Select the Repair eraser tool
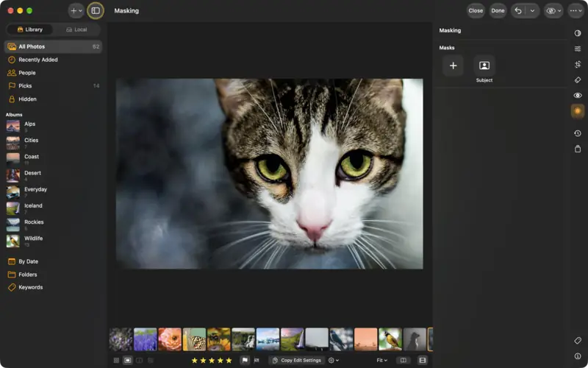 point(578,80)
